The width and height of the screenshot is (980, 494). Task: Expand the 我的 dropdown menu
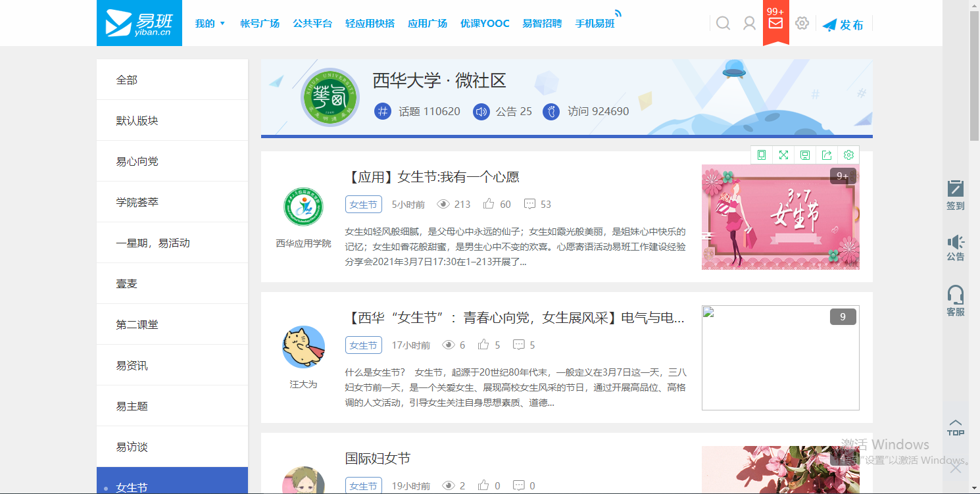[x=210, y=24]
